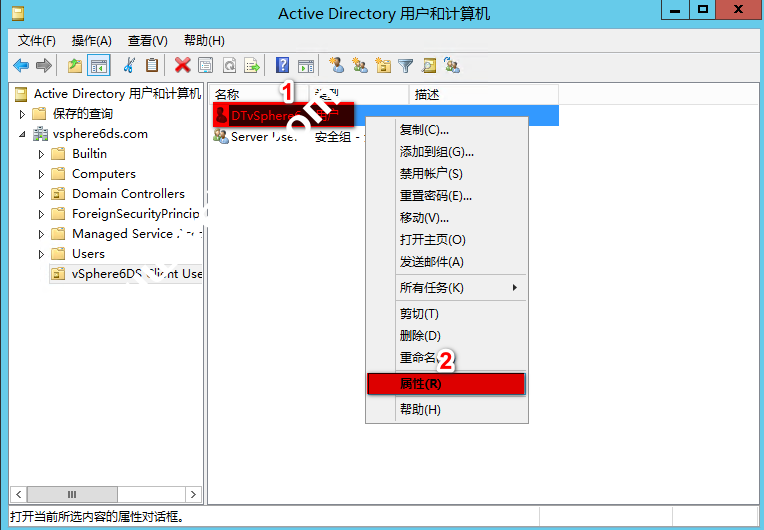764x530 pixels.
Task: Open the 帮助(H) menu in the menu bar
Action: point(204,40)
